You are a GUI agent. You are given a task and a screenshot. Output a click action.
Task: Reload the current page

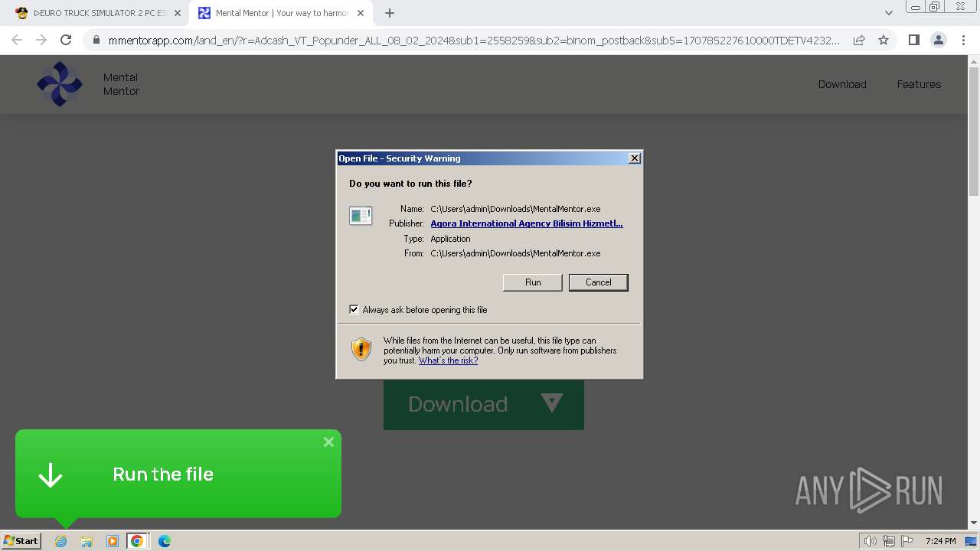[66, 40]
